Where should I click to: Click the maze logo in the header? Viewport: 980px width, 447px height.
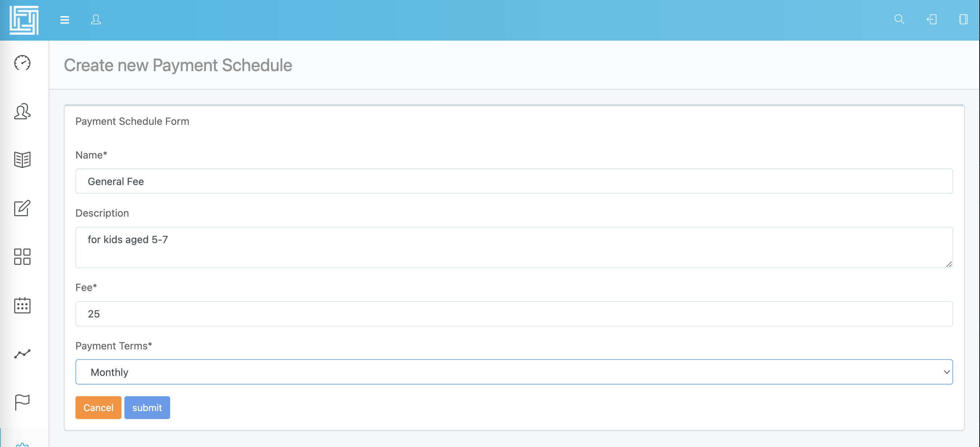(24, 20)
